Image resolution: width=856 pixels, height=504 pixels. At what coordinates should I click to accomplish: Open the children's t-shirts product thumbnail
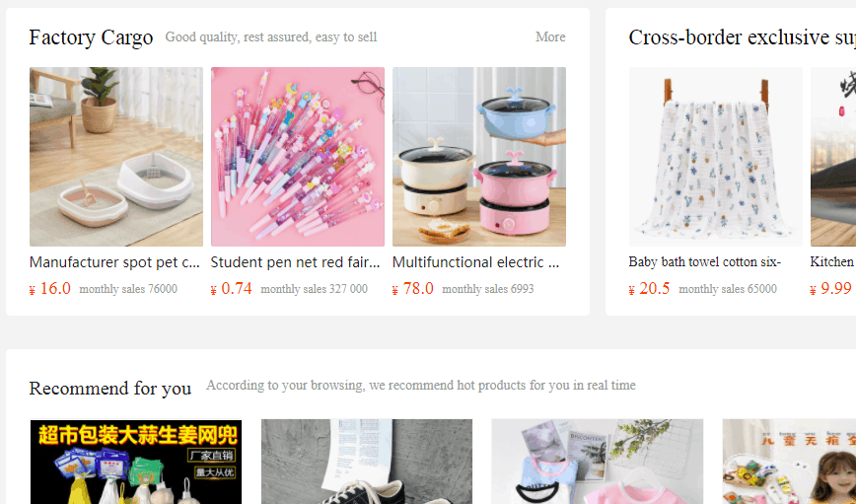pyautogui.click(x=598, y=462)
